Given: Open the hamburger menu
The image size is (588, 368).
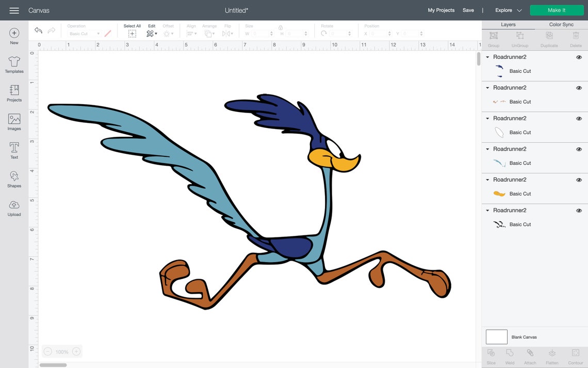Looking at the screenshot, I should click(x=14, y=10).
